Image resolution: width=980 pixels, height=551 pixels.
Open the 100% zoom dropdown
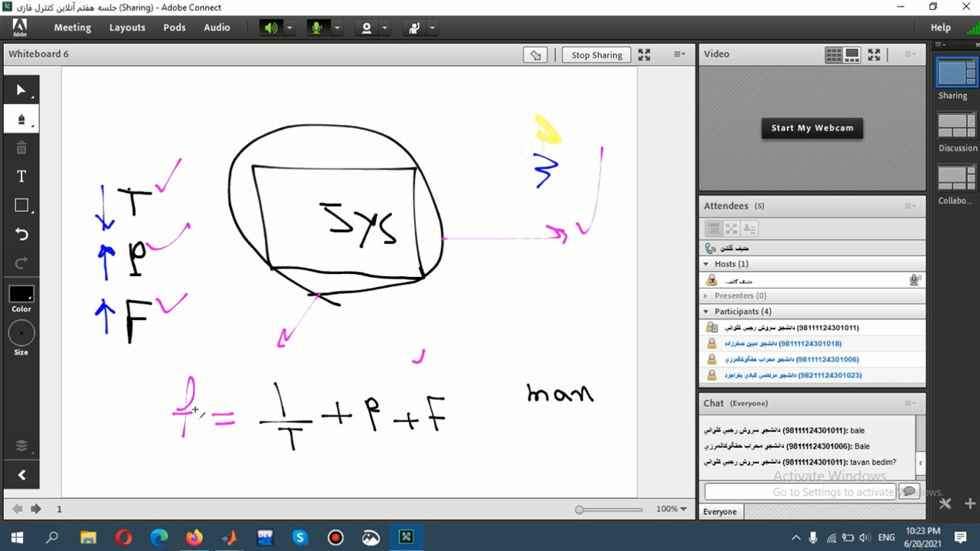(x=671, y=509)
